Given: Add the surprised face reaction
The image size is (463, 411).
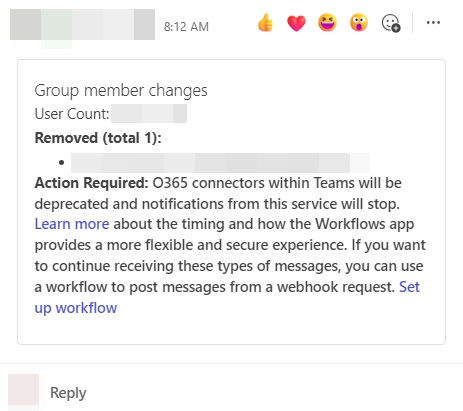Looking at the screenshot, I should (359, 23).
